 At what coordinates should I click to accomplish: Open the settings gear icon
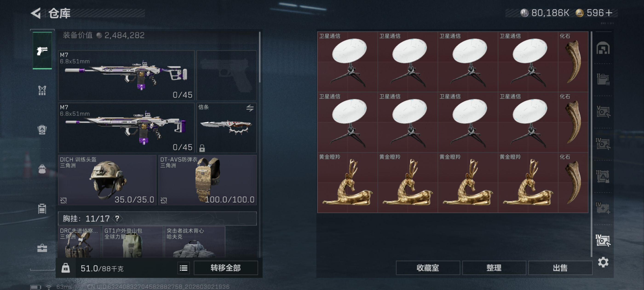pos(603,262)
